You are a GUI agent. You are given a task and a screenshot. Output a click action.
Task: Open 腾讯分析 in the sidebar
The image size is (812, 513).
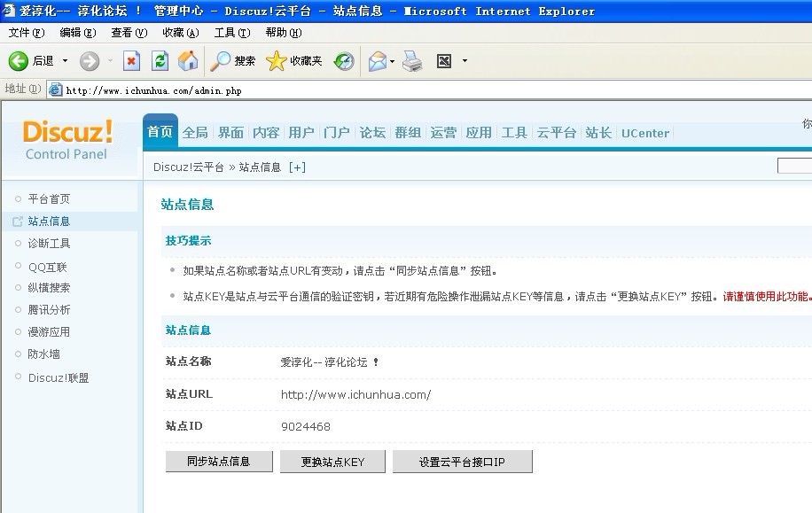(x=49, y=310)
